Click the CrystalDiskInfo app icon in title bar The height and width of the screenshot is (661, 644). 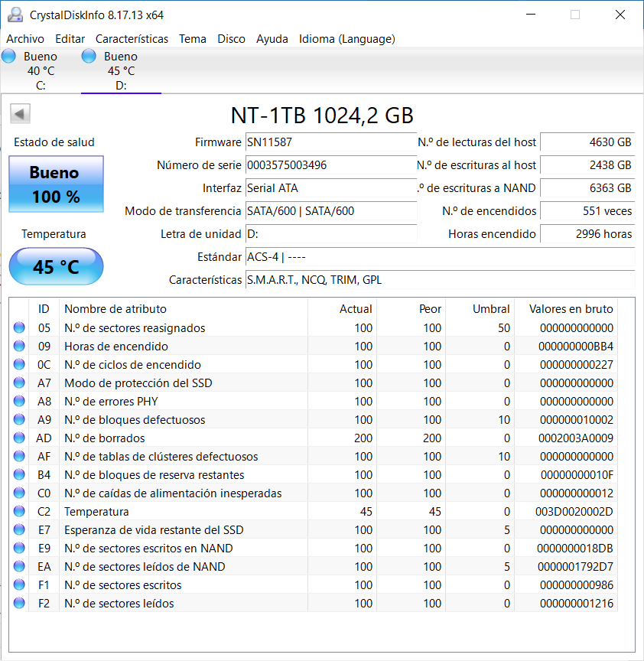15,15
